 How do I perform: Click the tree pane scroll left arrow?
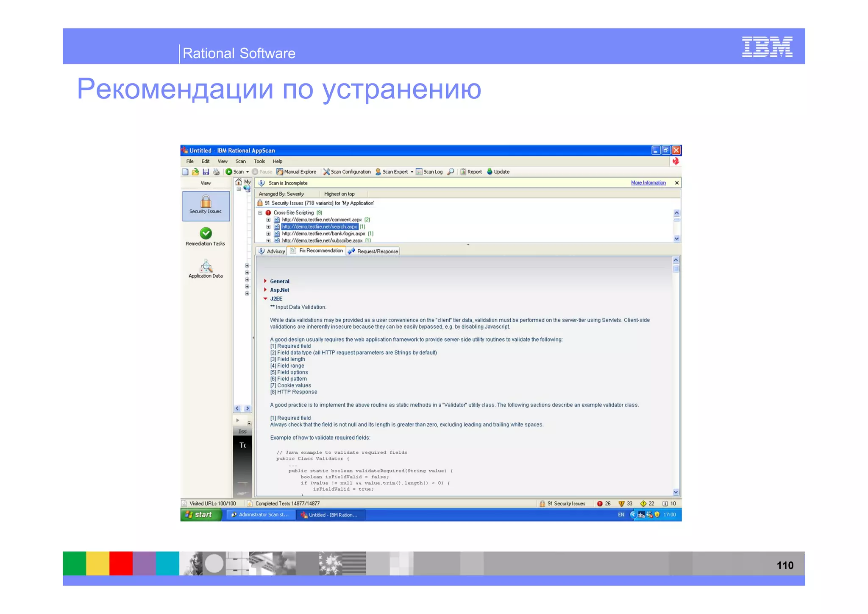pyautogui.click(x=238, y=408)
